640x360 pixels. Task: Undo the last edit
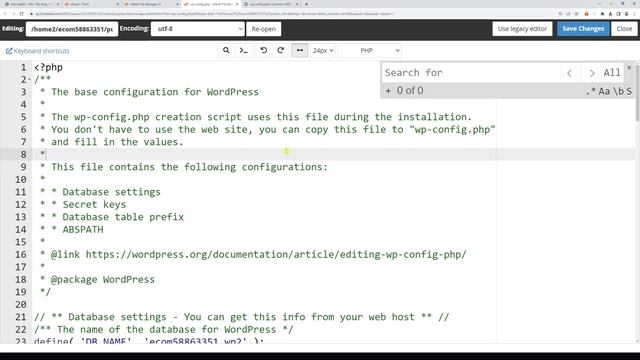(x=264, y=50)
